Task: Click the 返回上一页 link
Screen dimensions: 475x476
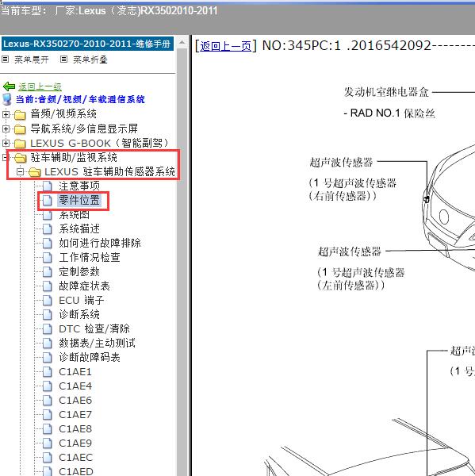Action: [225, 46]
